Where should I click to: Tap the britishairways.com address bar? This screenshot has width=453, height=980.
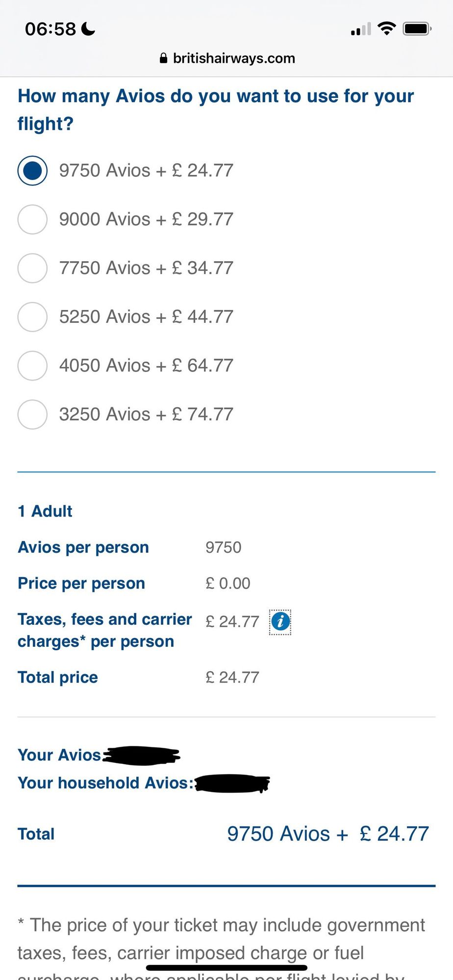click(x=227, y=58)
